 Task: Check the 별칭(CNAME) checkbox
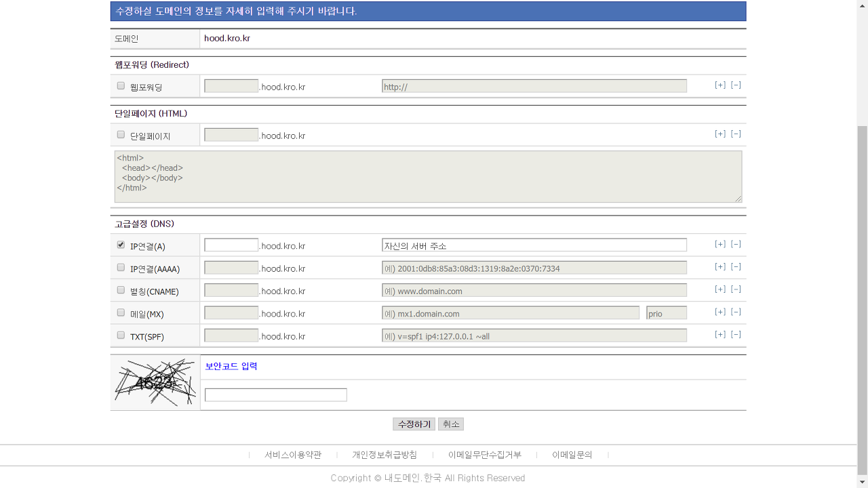(121, 290)
